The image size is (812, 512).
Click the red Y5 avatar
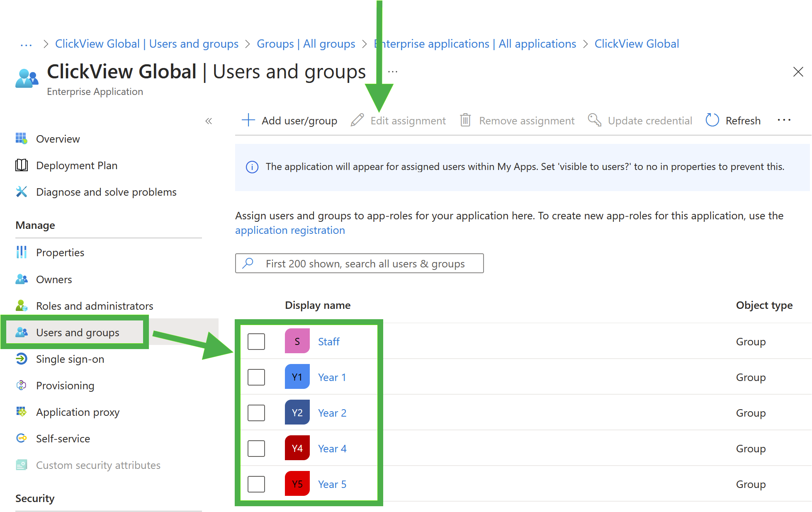click(297, 484)
